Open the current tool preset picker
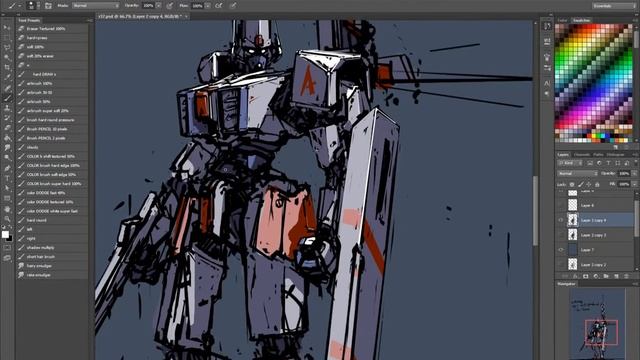Image resolution: width=640 pixels, height=360 pixels. coord(14,5)
